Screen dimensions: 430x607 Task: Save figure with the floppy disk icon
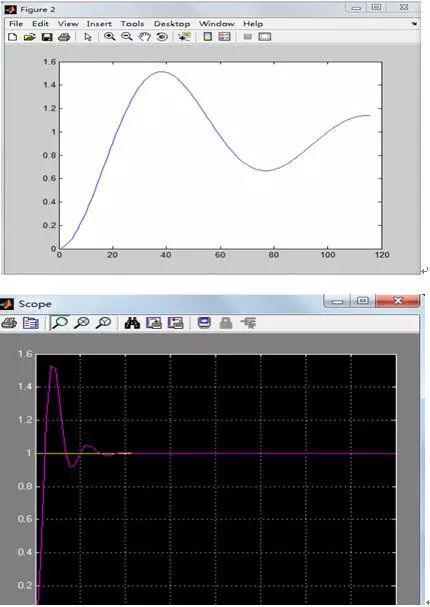click(47, 37)
